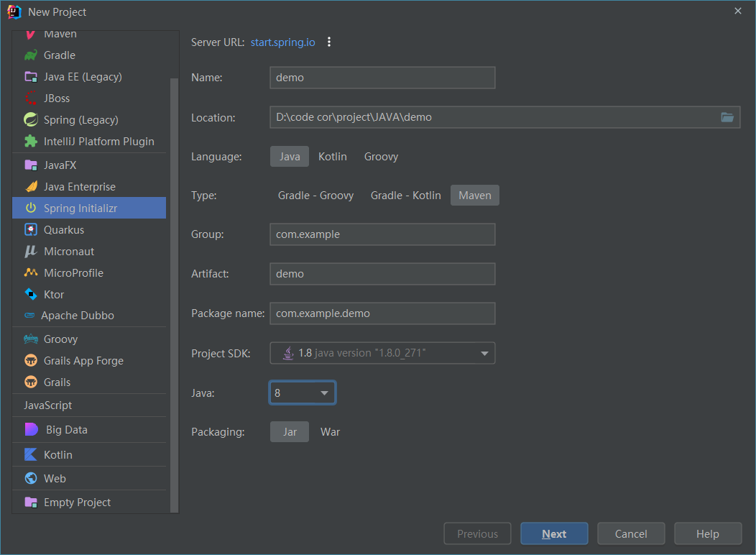Click the Big Data icon
Viewport: 756px width, 555px height.
click(x=32, y=429)
